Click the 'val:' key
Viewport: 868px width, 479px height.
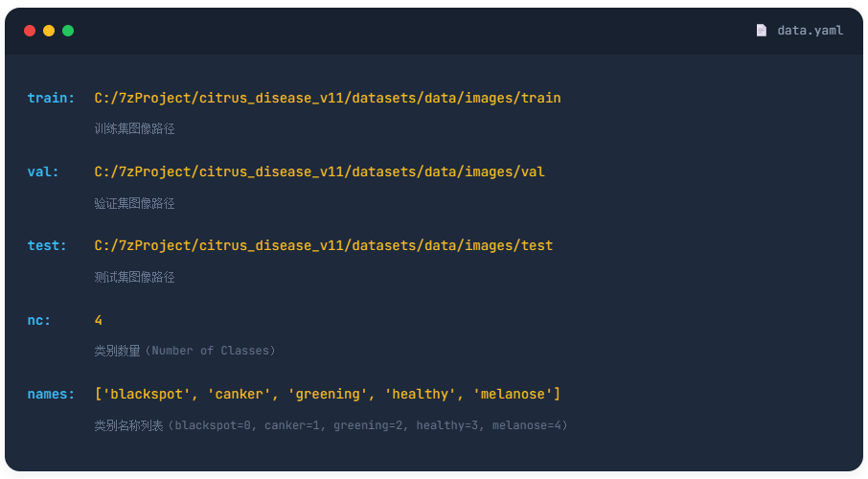pos(43,171)
